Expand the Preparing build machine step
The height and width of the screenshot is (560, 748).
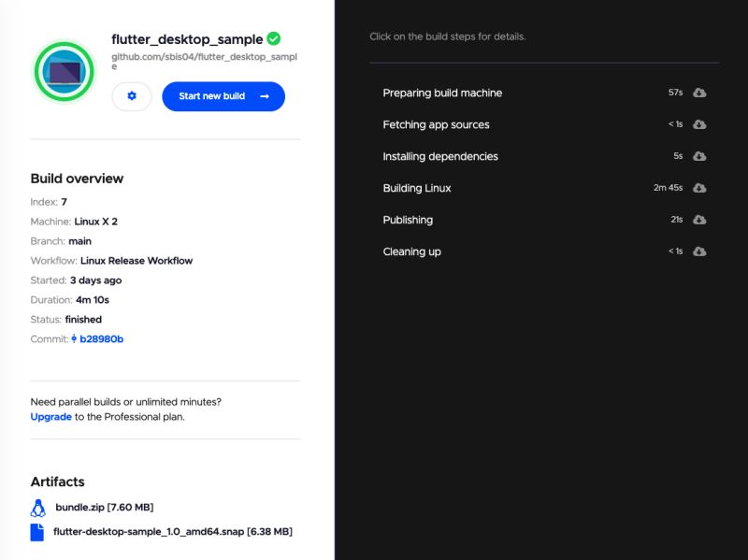tap(442, 93)
